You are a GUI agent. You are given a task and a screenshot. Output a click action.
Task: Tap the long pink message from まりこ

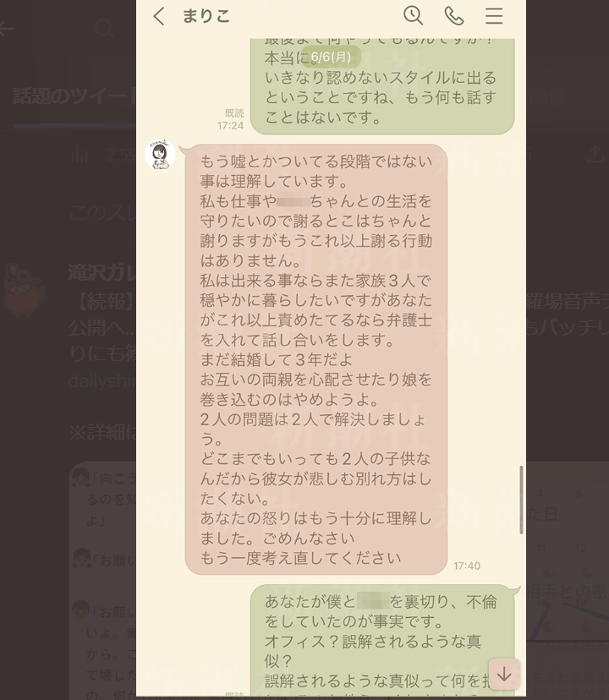tap(315, 359)
